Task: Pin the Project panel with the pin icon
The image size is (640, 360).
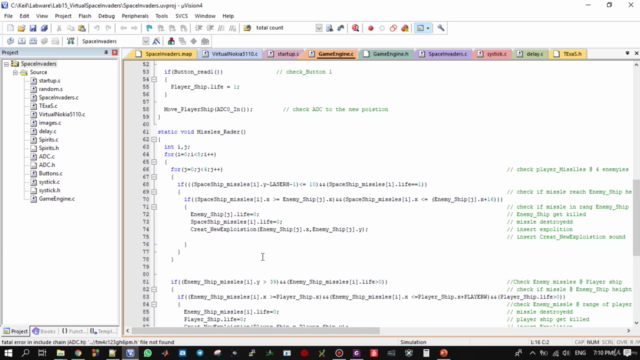Action: coord(106,53)
